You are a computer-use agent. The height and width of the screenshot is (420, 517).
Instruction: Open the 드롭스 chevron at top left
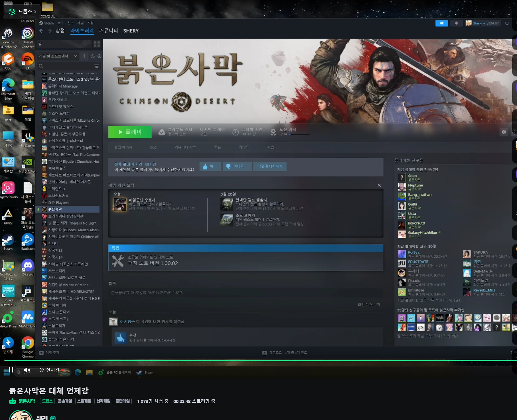pos(35,11)
